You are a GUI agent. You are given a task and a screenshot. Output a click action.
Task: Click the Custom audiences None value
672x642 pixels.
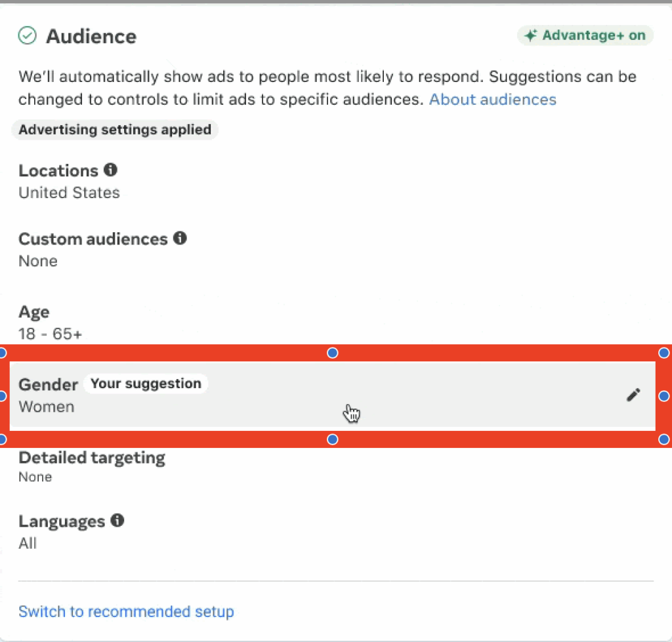38,261
